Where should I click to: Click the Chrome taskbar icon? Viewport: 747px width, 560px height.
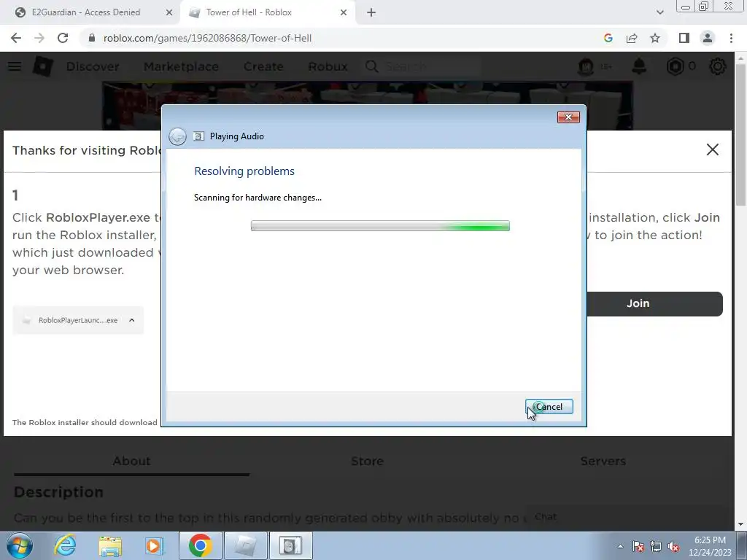point(200,545)
